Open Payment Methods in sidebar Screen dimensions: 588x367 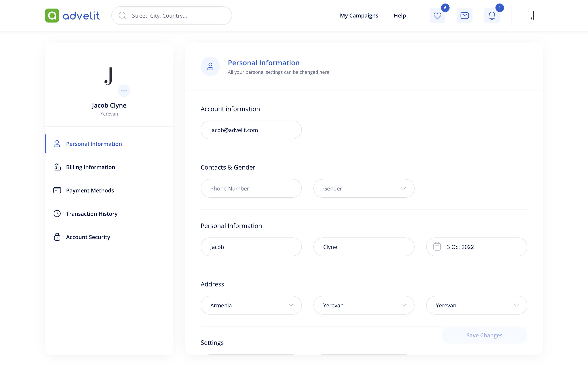[x=90, y=190]
